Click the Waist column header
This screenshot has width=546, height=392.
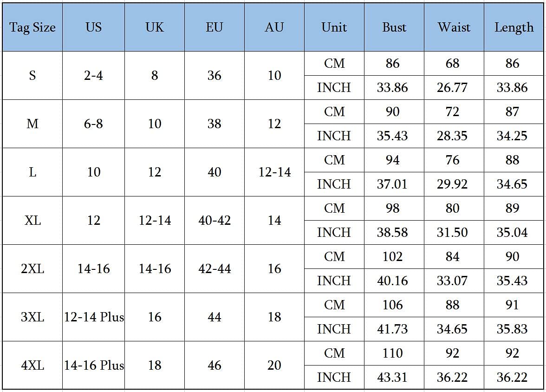click(454, 27)
